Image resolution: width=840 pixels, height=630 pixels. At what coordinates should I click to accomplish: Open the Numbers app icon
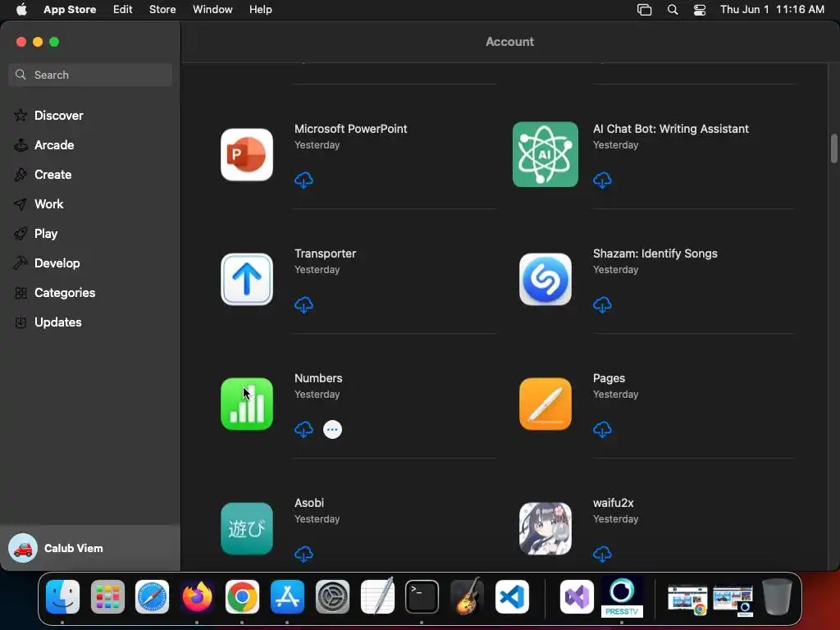[247, 404]
